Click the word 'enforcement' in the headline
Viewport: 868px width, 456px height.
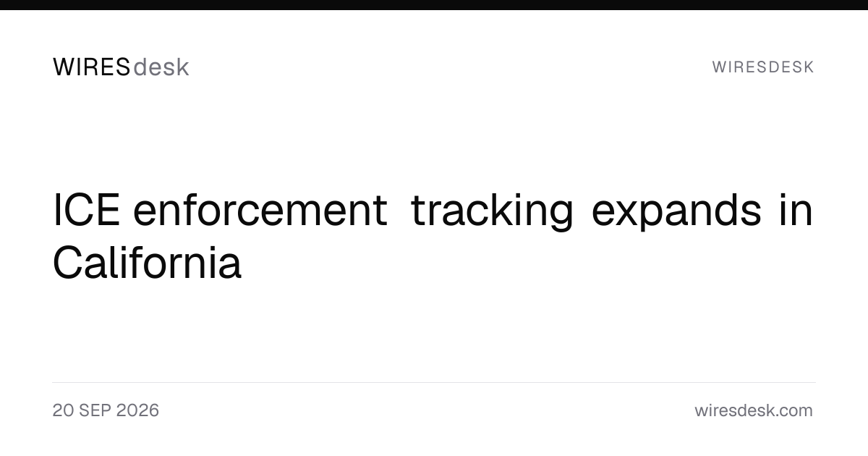click(x=260, y=211)
